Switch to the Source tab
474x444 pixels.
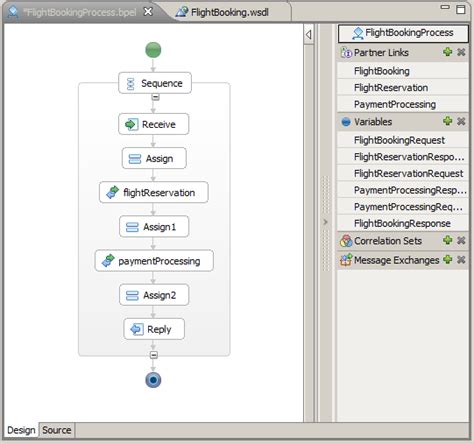pos(57,430)
